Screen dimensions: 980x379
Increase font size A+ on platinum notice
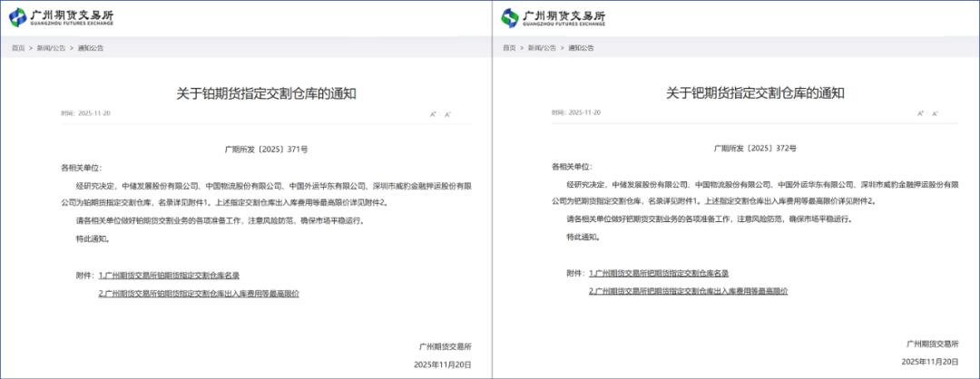tap(433, 114)
